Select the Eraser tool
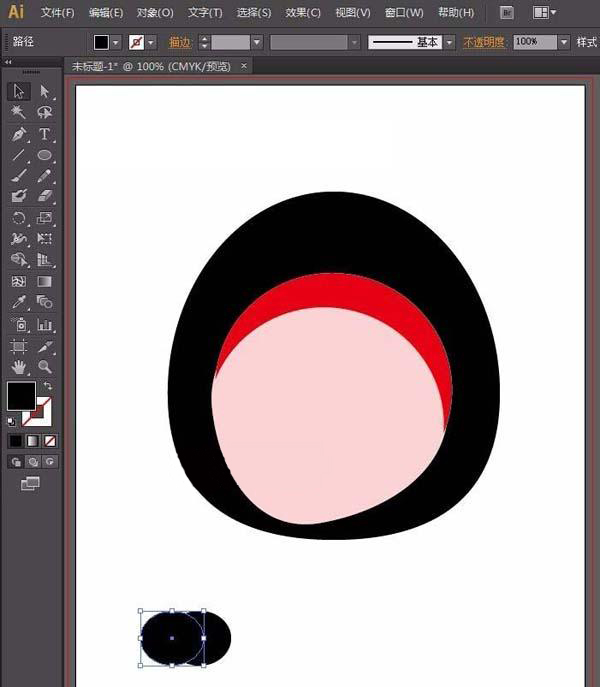 point(45,197)
